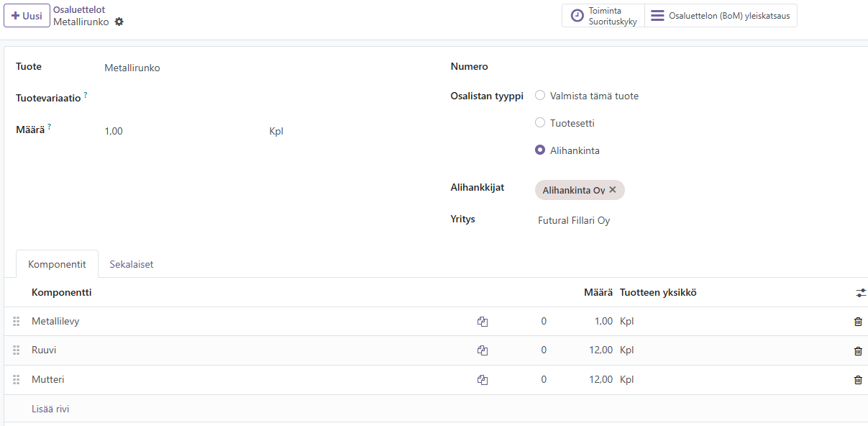Click copy icon in Ruuvi row

point(483,350)
